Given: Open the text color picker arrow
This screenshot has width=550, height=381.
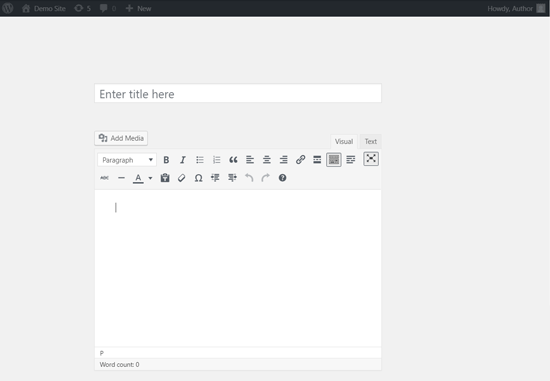Looking at the screenshot, I should pyautogui.click(x=150, y=178).
